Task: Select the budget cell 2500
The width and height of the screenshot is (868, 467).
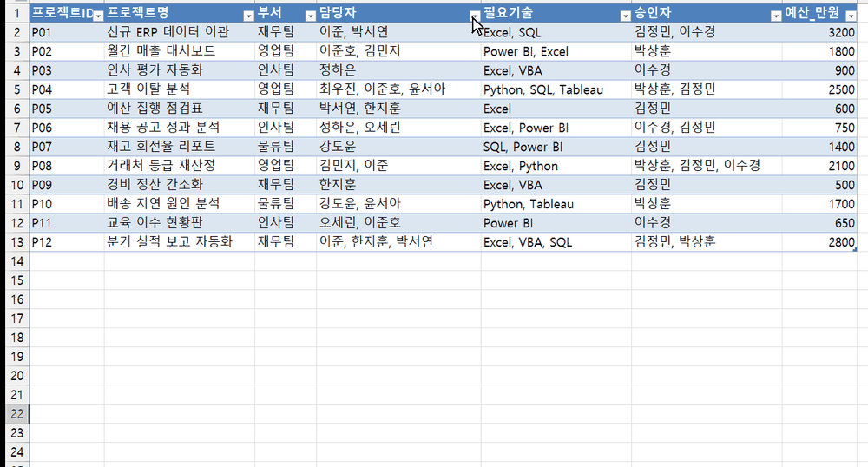Action: 820,89
